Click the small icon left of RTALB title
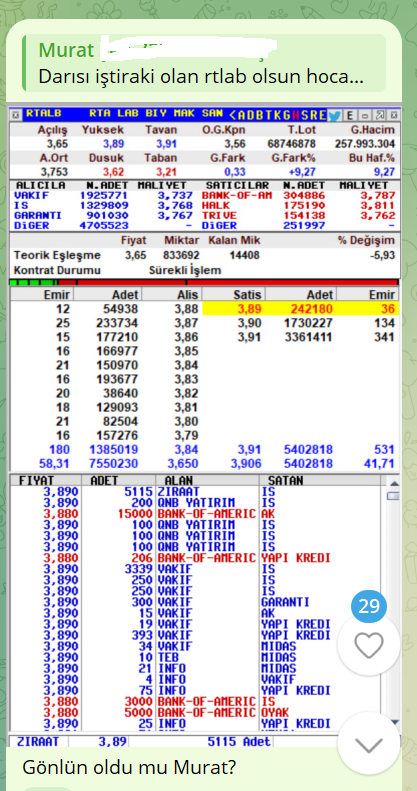 click(x=16, y=115)
